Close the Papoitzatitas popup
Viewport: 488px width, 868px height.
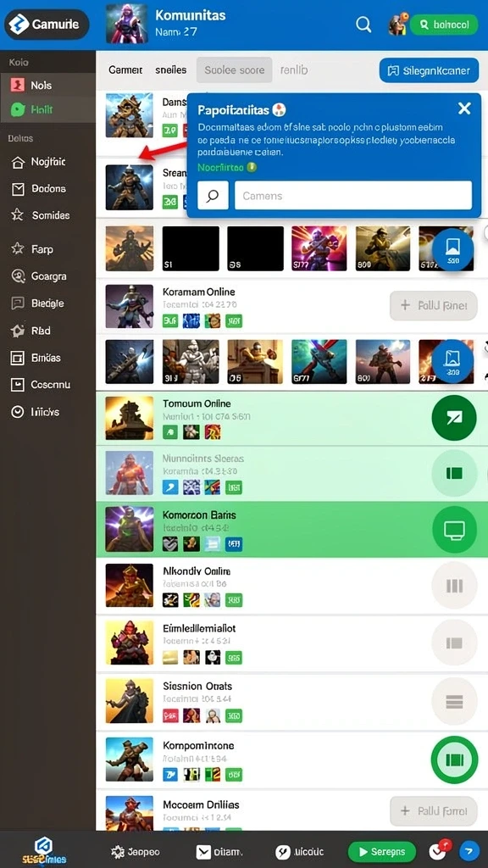coord(465,108)
